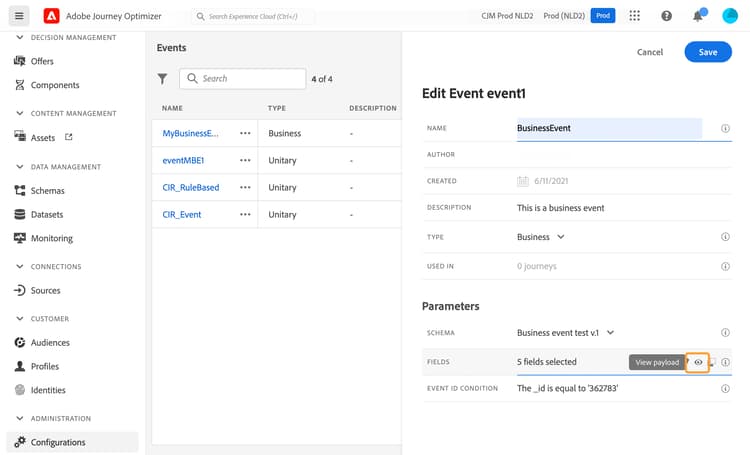Click the View payload eye icon
This screenshot has height=455, width=750.
point(698,362)
